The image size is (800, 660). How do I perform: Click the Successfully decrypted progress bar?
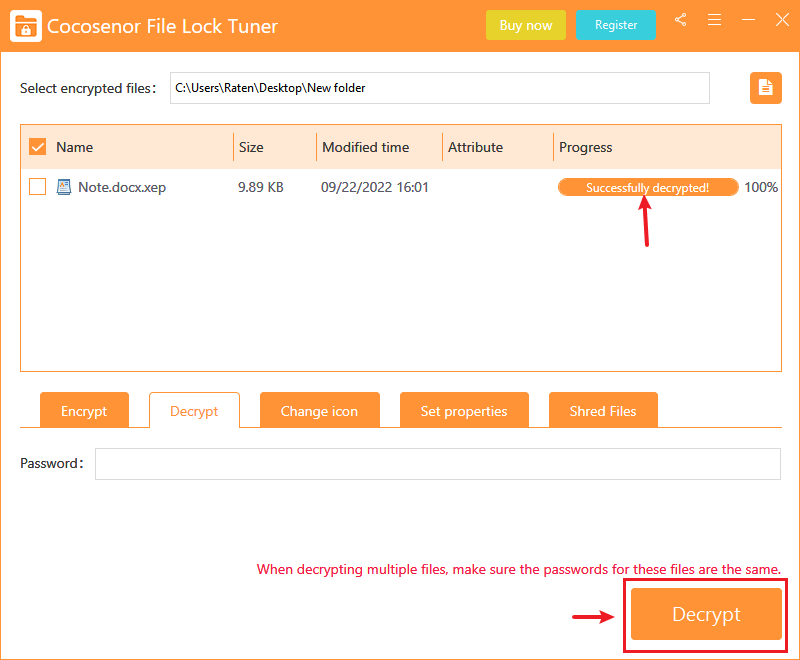648,187
